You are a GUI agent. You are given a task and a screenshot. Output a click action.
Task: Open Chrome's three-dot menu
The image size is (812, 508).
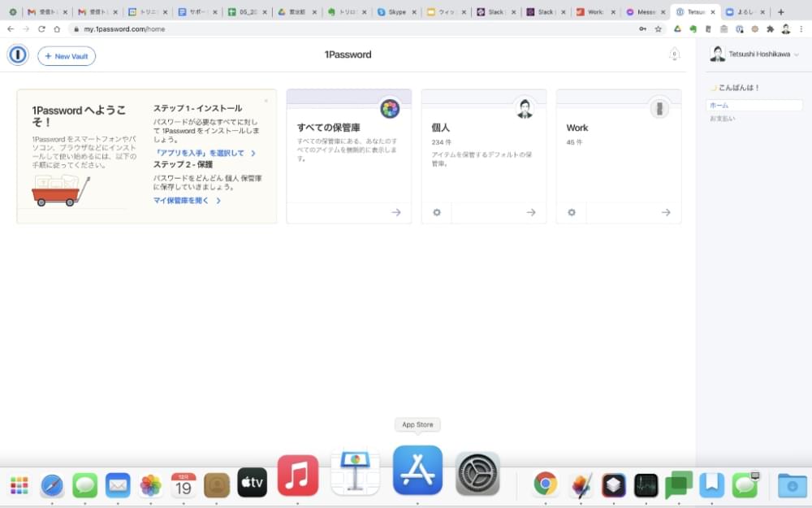coord(801,28)
